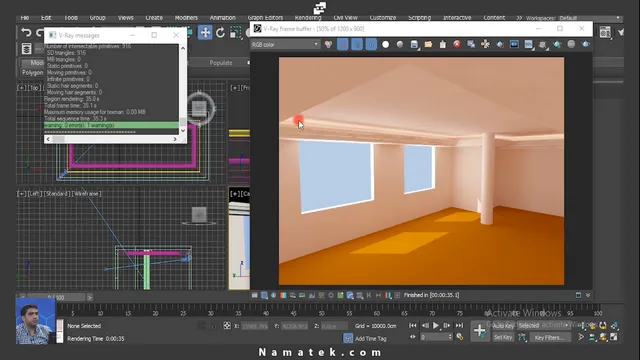The width and height of the screenshot is (640, 360).
Task: Open the Rendering menu
Action: (x=308, y=18)
